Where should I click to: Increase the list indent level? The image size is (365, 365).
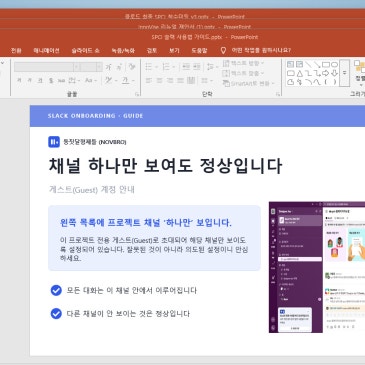197,67
